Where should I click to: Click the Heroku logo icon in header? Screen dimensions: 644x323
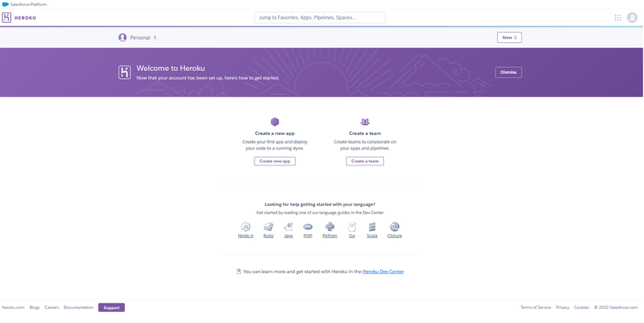[6, 18]
